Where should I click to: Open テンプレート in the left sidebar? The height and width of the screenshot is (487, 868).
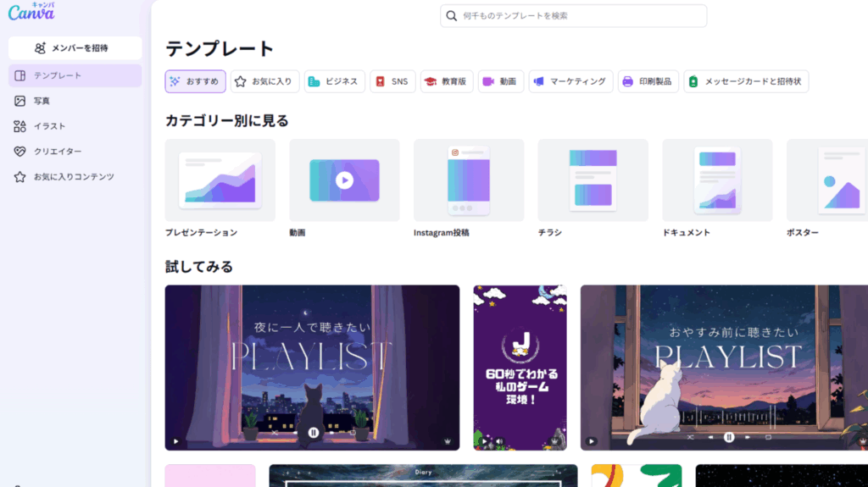pyautogui.click(x=75, y=75)
